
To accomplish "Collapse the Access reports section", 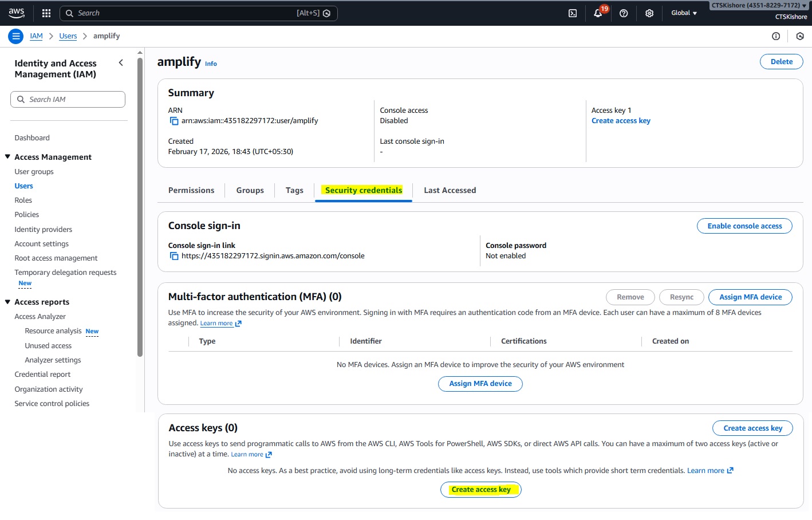I will (x=8, y=302).
